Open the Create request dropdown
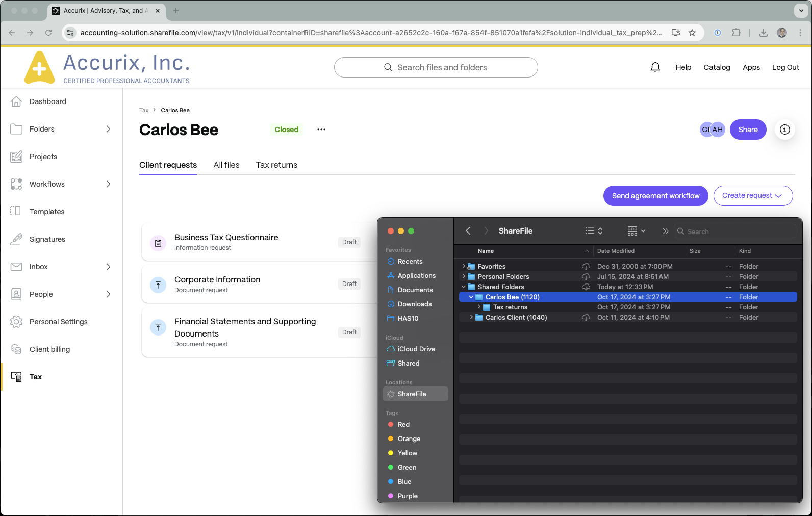 click(x=753, y=196)
